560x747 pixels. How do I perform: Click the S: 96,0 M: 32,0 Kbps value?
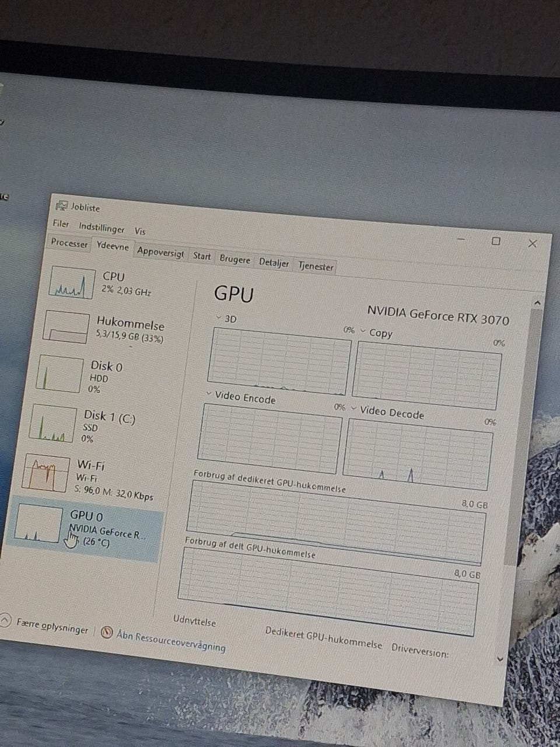(x=114, y=493)
